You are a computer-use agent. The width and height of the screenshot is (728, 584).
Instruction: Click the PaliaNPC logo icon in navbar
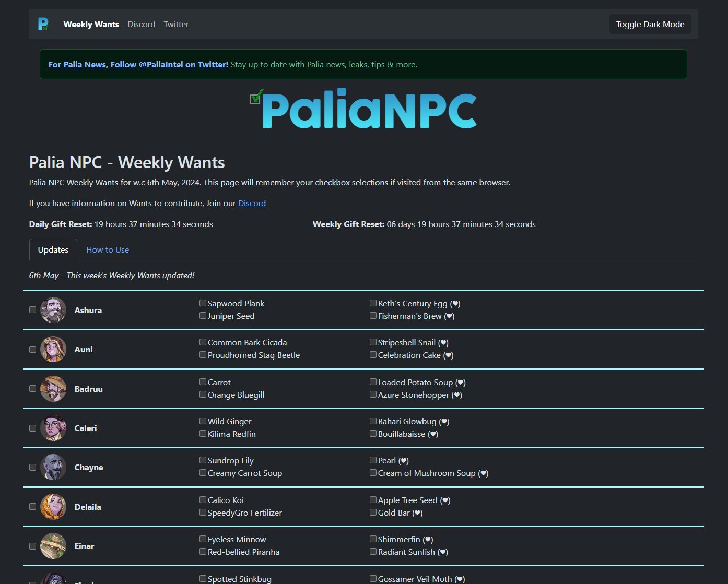tap(43, 24)
